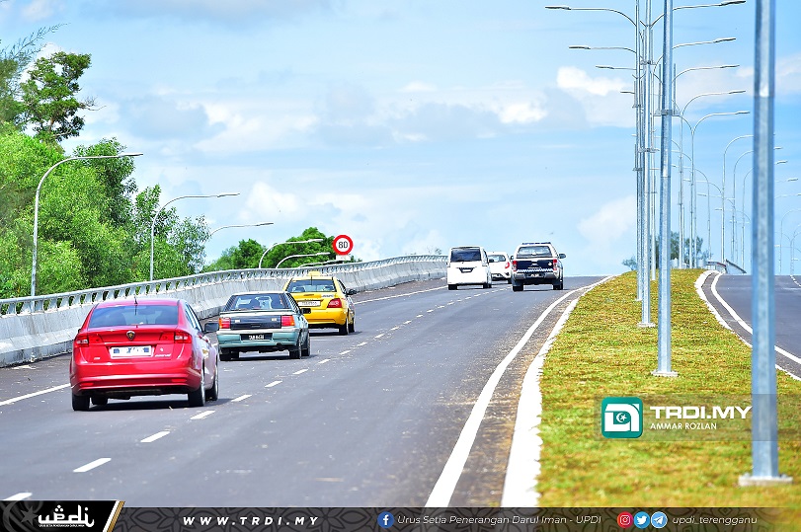
Task: Click the white van ahead
Action: tap(467, 267)
